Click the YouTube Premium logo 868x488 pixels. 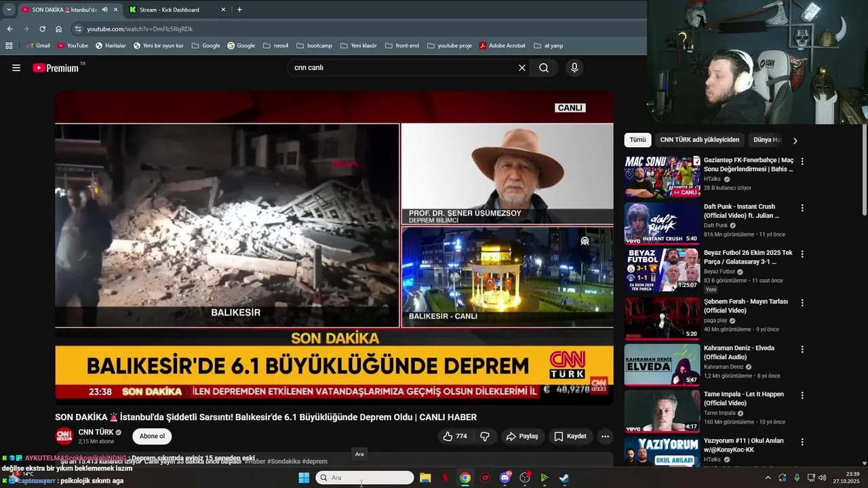[x=56, y=68]
